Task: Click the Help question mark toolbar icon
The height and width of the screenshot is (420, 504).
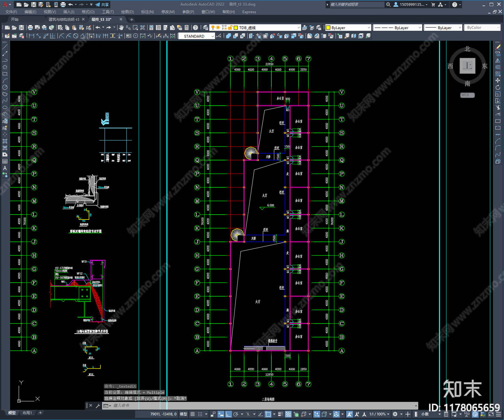Action: (196, 28)
